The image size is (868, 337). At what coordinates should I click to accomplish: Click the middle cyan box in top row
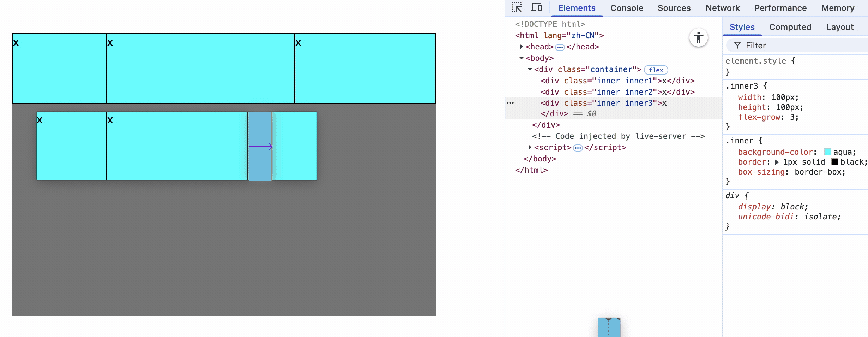(x=200, y=69)
